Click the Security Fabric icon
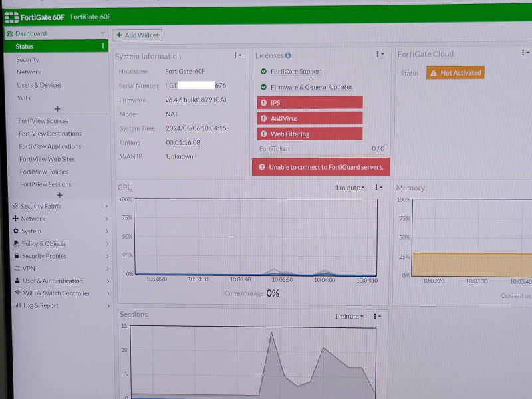The height and width of the screenshot is (399, 532). 15,206
